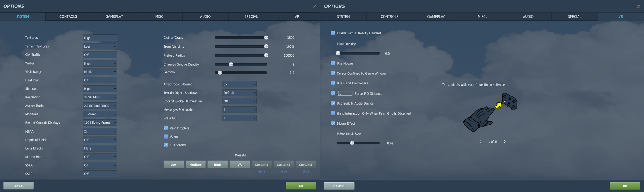Open the SSLR dropdown
The width and height of the screenshot is (644, 192).
click(100, 174)
